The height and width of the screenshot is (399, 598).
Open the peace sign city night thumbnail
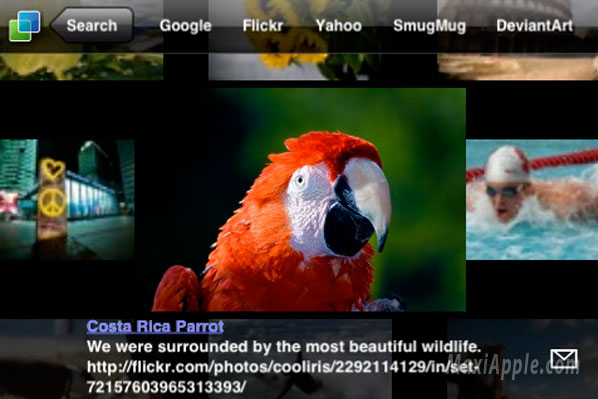67,200
